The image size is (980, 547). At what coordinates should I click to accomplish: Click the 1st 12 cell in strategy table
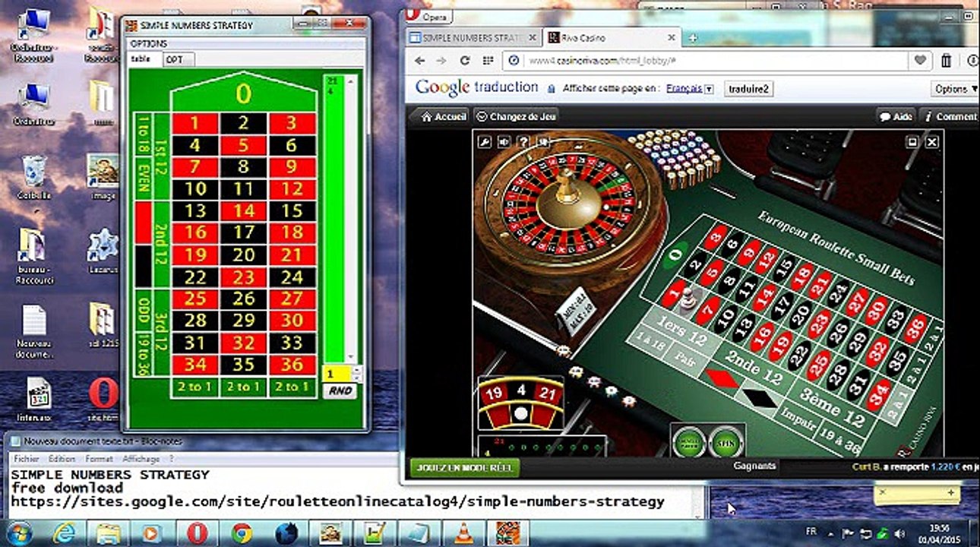161,156
